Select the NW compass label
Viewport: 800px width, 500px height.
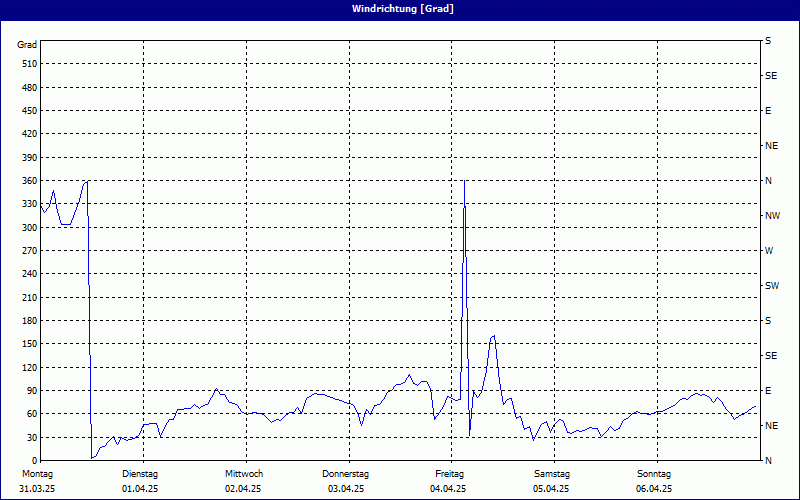pos(772,216)
